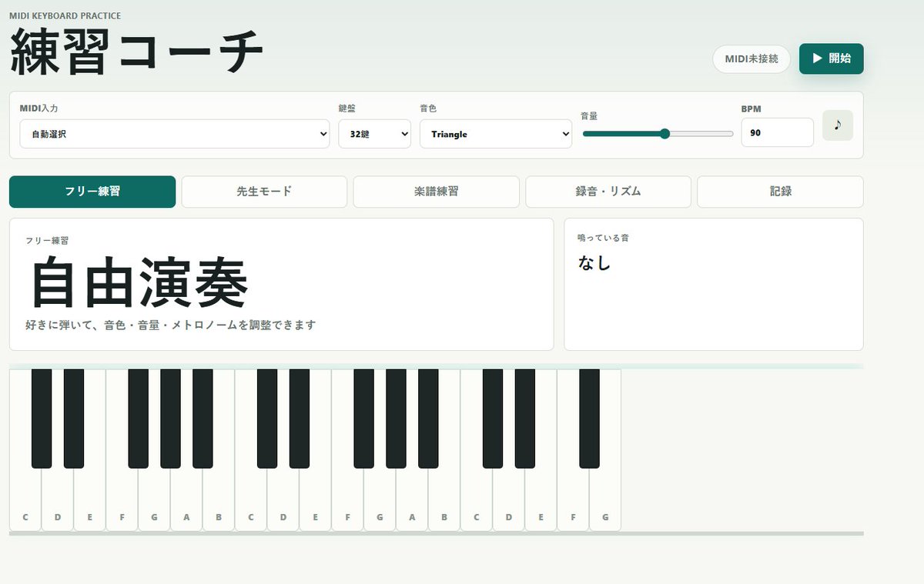
Task: Play the highest-octave C white key
Action: click(477, 500)
